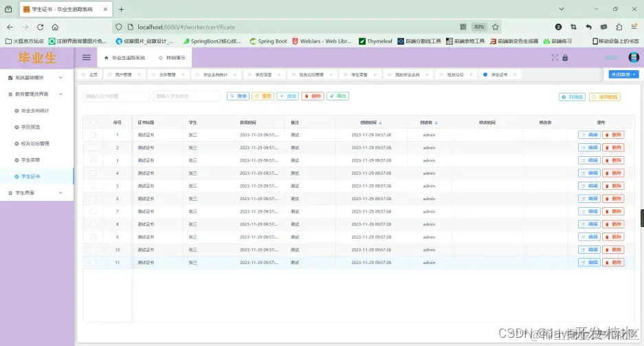The width and height of the screenshot is (644, 346).
Task: Open the browser extensions puzzle icon
Action: tap(619, 27)
